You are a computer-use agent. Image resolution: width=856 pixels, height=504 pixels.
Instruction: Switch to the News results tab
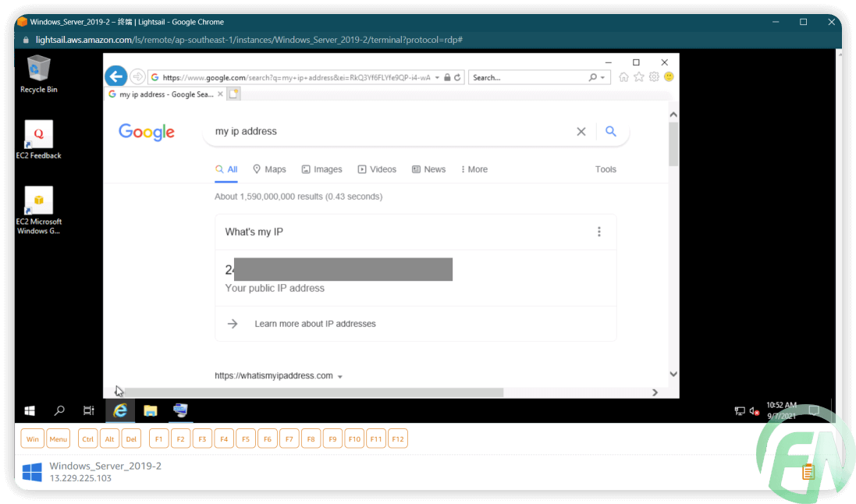pyautogui.click(x=428, y=169)
